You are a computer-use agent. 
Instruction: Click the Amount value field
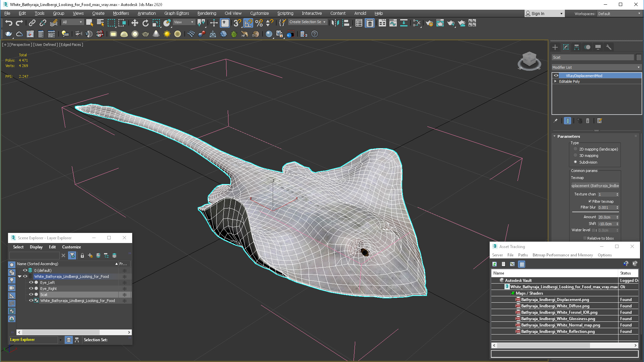(x=606, y=217)
